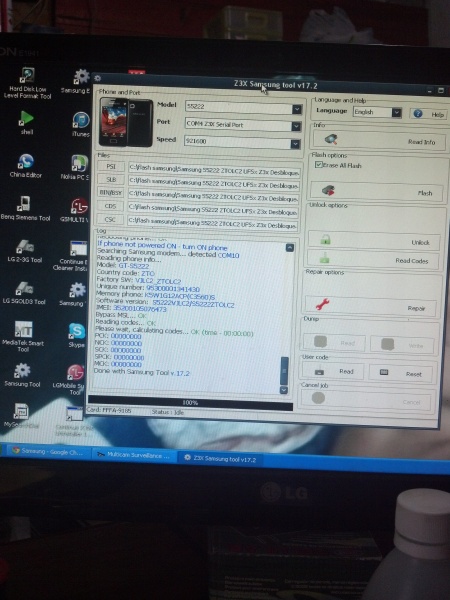
Task: Open the Hard Disk Low Level Format Tool desktop icon
Action: coord(27,83)
